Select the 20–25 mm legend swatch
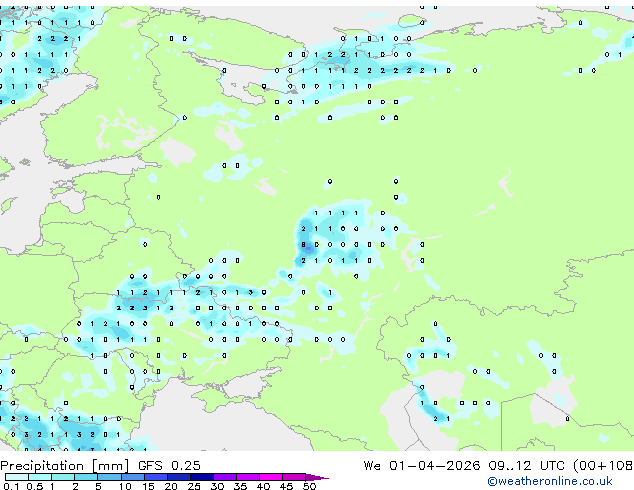634x490 pixels. tap(178, 477)
